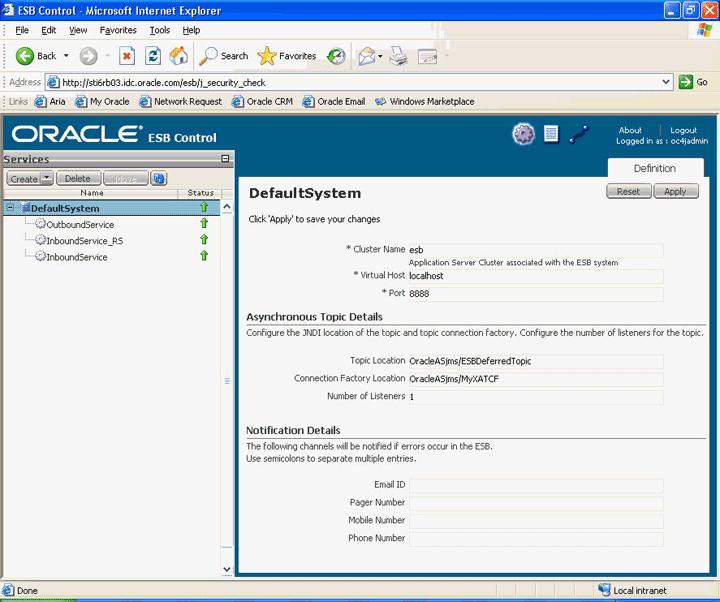Image resolution: width=720 pixels, height=602 pixels.
Task: Click the Port field
Action: click(x=536, y=294)
